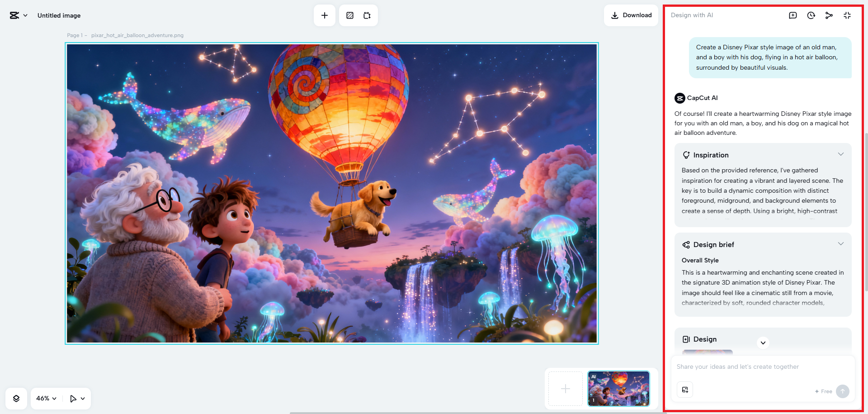The width and height of the screenshot is (868, 414).
Task: Expand the Design section chevron
Action: click(x=763, y=343)
